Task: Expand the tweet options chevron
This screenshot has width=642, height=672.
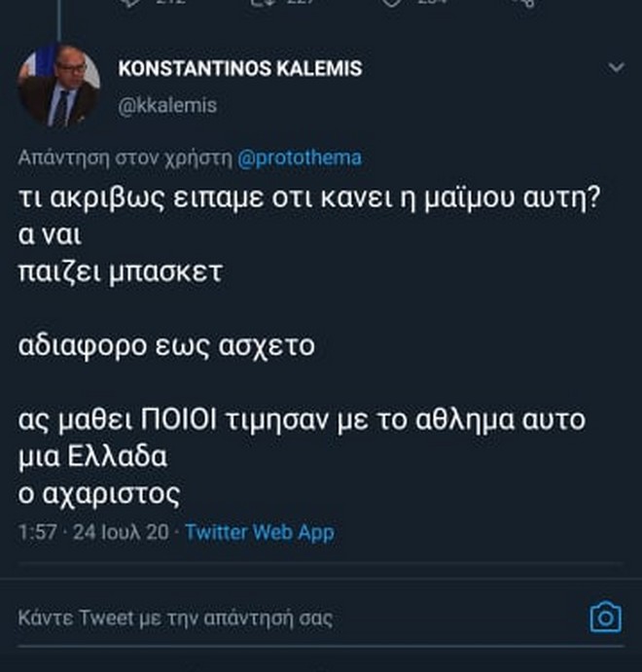Action: pos(616,68)
